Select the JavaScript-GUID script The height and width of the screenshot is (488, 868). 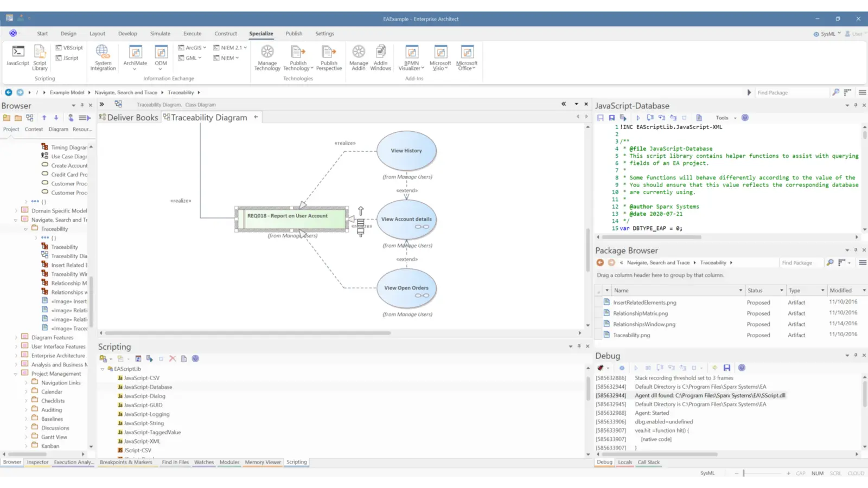(x=142, y=405)
